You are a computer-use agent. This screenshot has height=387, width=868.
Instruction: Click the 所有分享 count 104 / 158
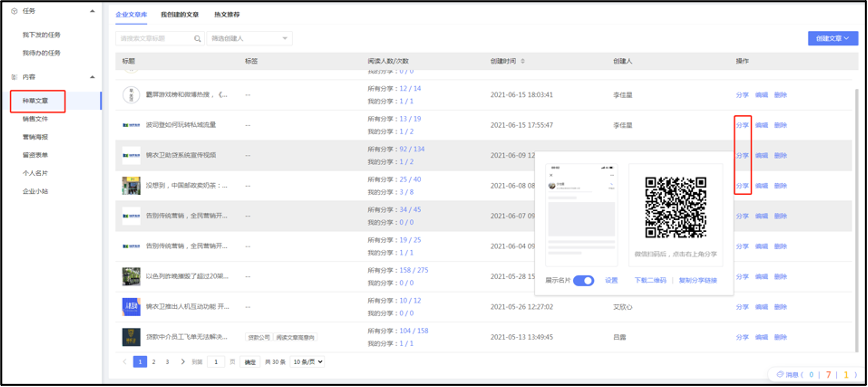[414, 331]
